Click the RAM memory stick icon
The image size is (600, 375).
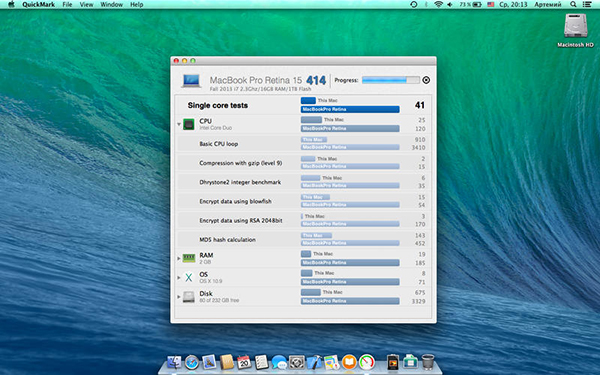pyautogui.click(x=189, y=258)
